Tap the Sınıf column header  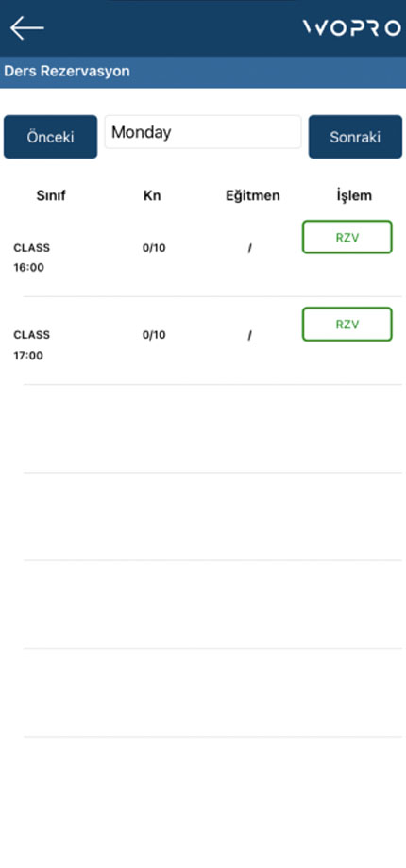(51, 195)
